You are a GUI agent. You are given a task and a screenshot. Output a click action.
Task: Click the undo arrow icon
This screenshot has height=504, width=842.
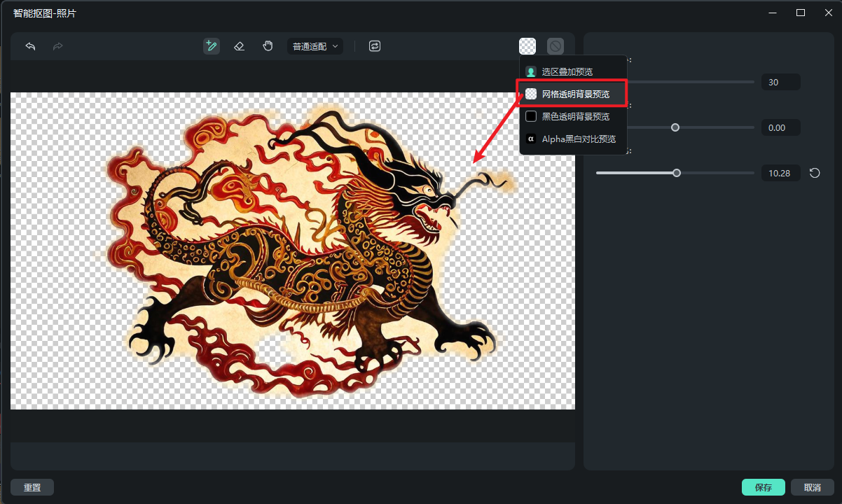click(30, 46)
